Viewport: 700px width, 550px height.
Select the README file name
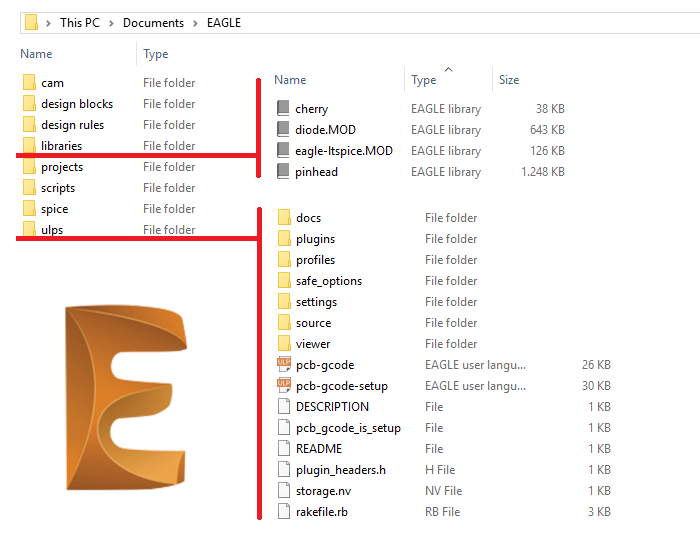point(319,449)
